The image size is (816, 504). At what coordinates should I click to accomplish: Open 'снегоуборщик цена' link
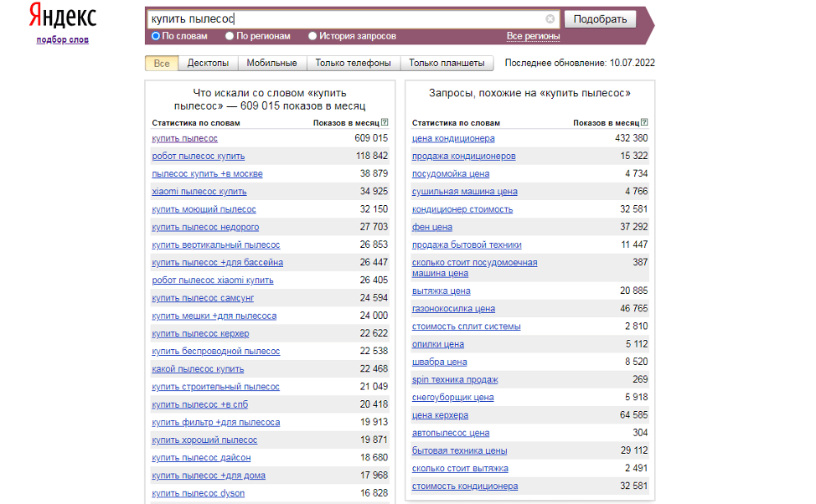point(452,397)
